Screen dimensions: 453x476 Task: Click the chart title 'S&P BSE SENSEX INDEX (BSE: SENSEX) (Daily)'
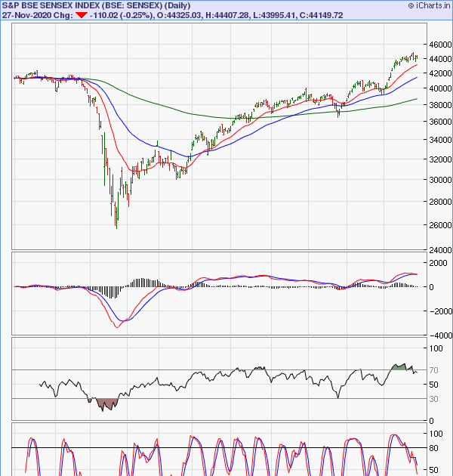click(96, 5)
